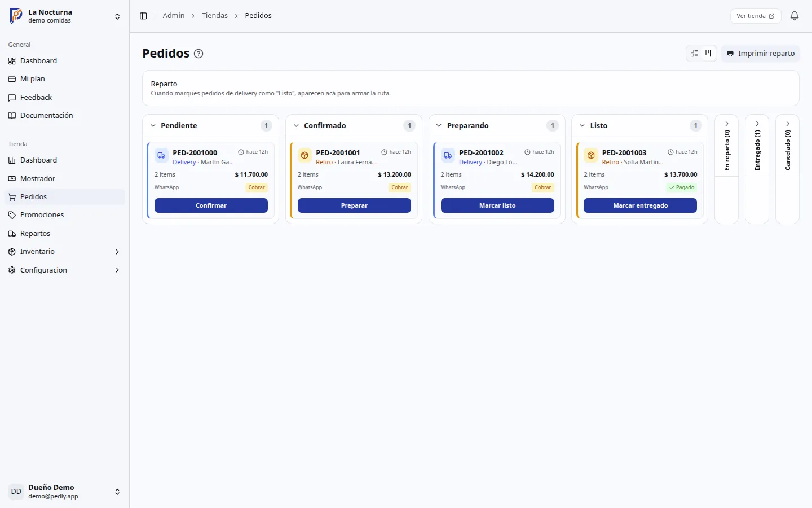Click the $ 13.700,00 amount
The width and height of the screenshot is (812, 508).
click(x=681, y=175)
